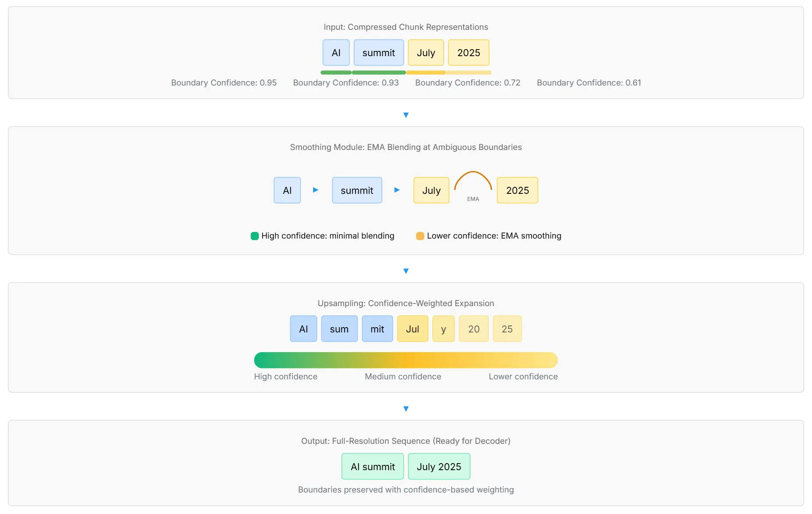Click the faded '25' token chip

[x=507, y=329]
